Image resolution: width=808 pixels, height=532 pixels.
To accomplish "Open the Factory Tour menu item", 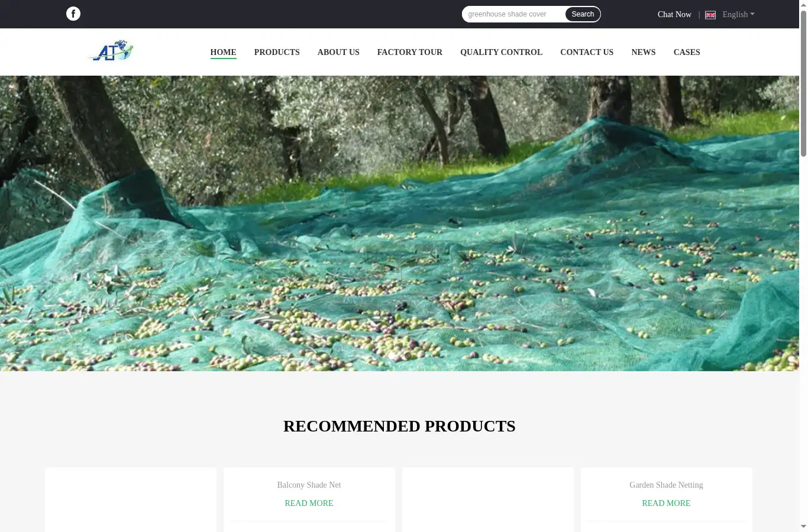I will [x=410, y=52].
